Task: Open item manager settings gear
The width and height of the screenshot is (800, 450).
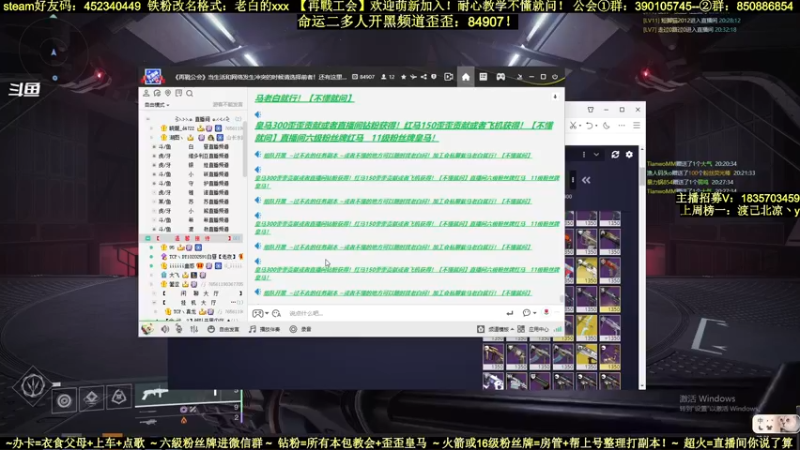Action: click(629, 155)
